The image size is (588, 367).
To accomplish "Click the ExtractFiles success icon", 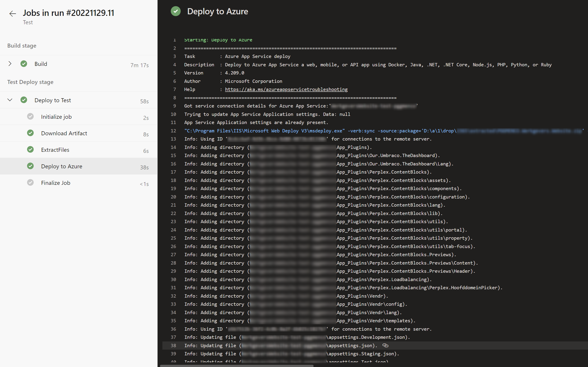I will (x=30, y=150).
